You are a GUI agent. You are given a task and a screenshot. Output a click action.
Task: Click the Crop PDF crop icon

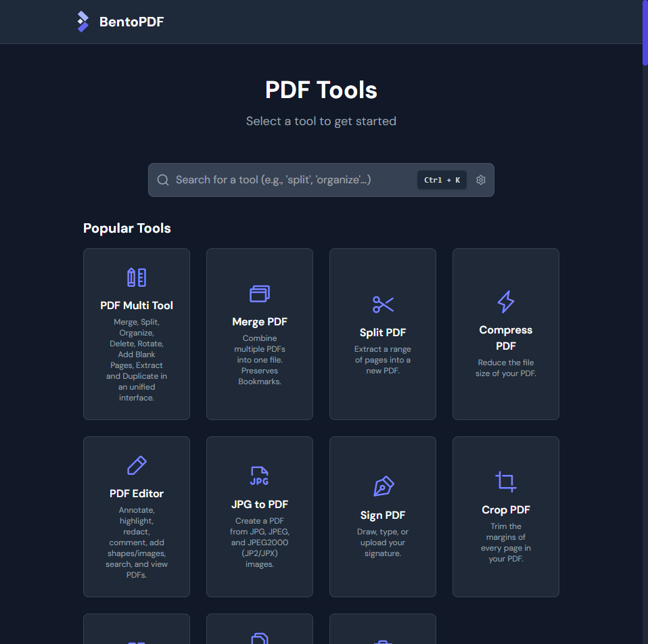coord(506,482)
